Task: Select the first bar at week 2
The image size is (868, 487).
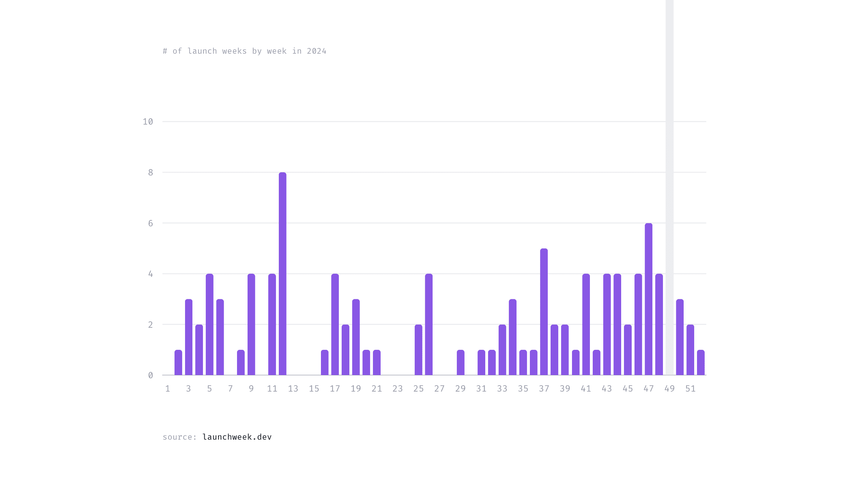Action: point(178,363)
